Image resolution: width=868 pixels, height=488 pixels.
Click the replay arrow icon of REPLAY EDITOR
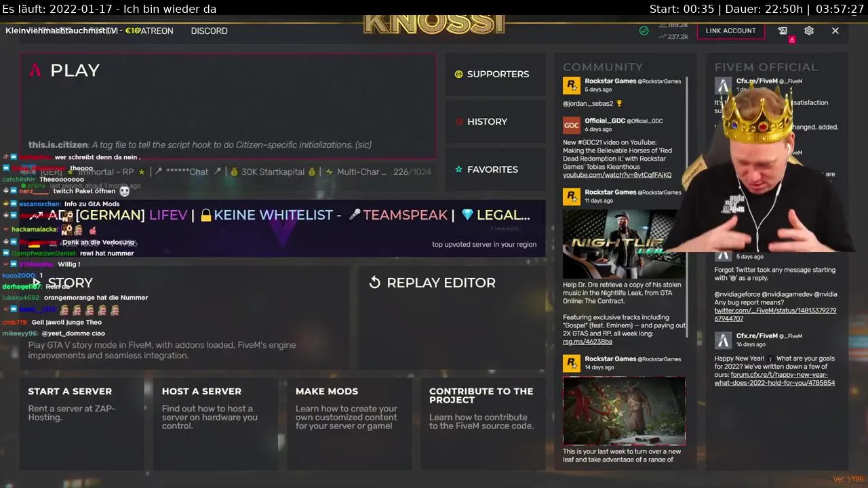[374, 283]
